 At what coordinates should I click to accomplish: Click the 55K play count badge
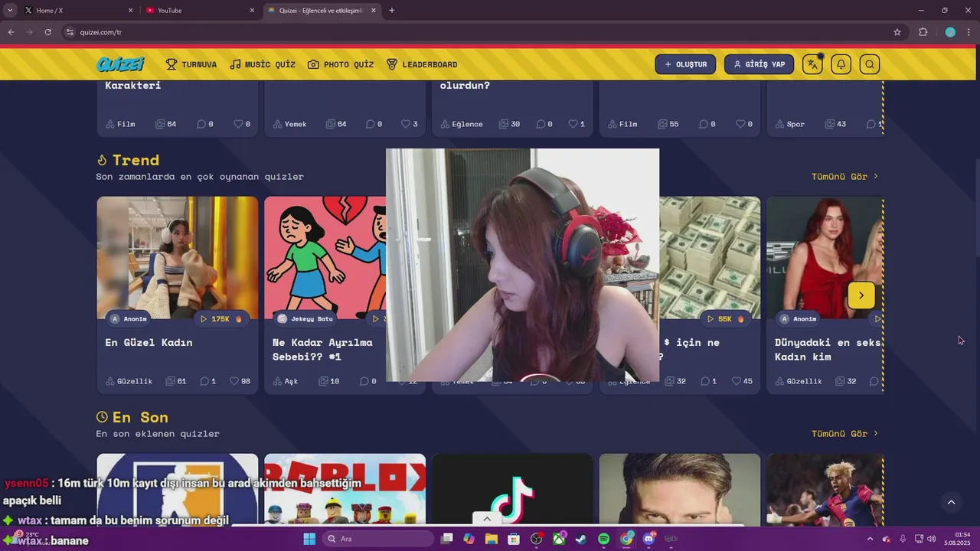point(724,318)
